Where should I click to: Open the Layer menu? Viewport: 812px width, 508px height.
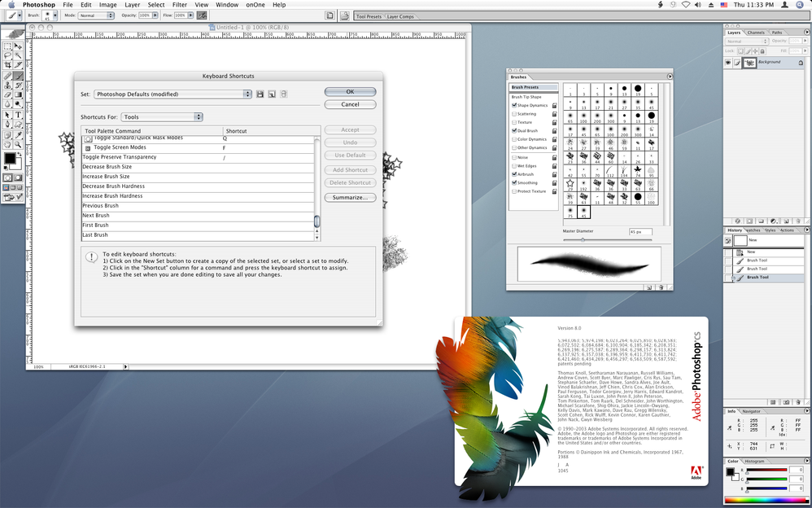pos(132,5)
